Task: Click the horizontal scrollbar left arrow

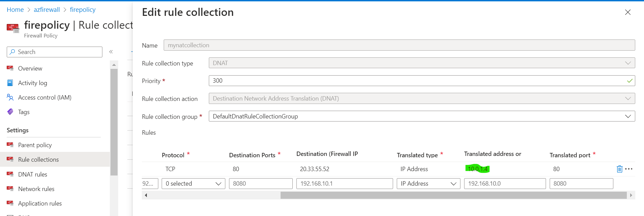Action: [146, 195]
